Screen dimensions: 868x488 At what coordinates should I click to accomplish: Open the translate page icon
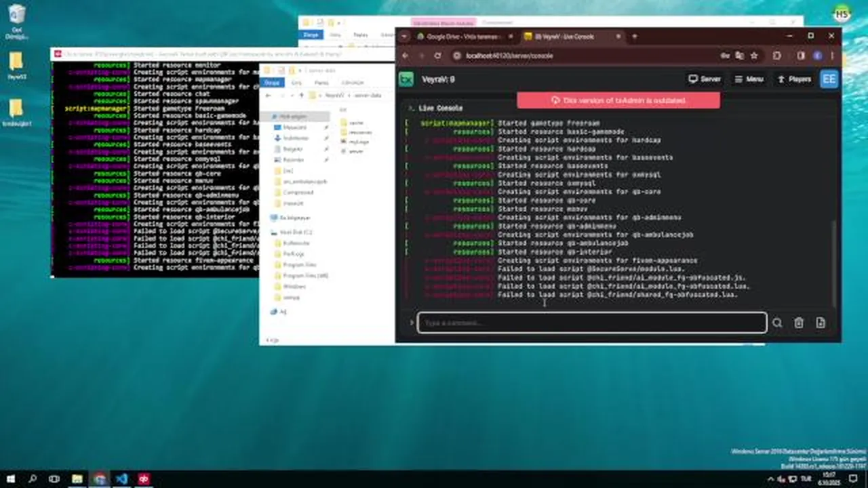[x=740, y=56]
